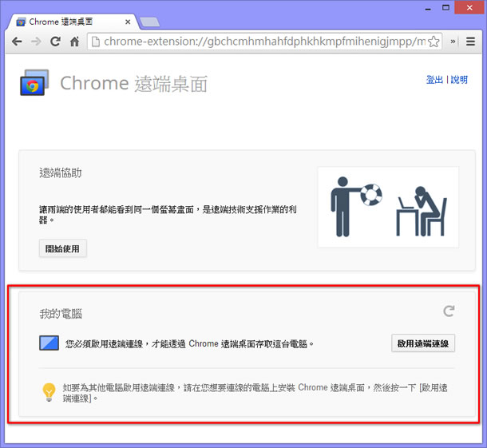
Task: Click the lightbulb tip icon
Action: [x=49, y=392]
